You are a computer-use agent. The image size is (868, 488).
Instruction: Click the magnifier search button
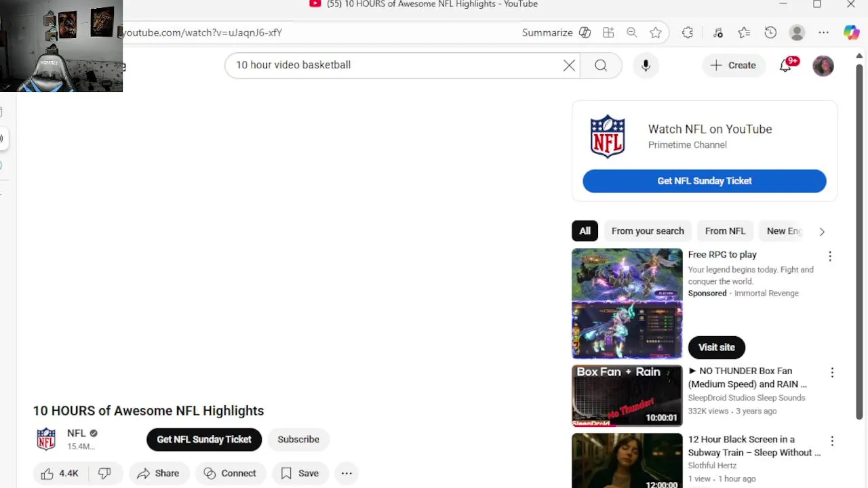click(x=601, y=65)
